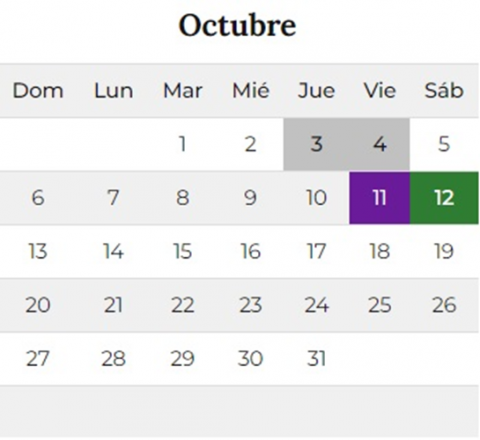Screen dimensions: 480x440
Task: Select date 28 under Lun column
Action: pos(113,359)
